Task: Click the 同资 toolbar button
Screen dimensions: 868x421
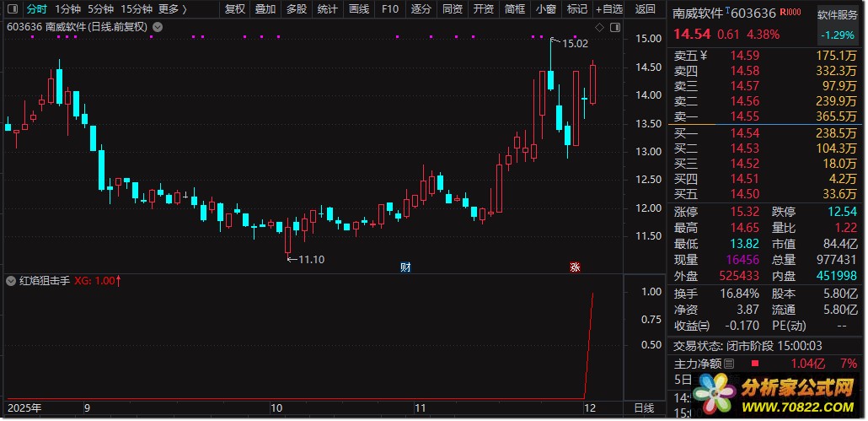Action: (453, 9)
